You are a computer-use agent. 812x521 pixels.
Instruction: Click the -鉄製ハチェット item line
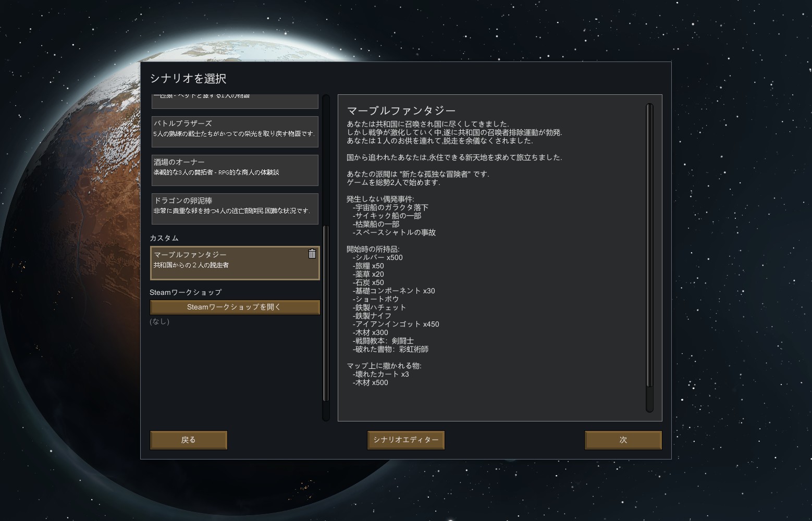click(x=379, y=307)
